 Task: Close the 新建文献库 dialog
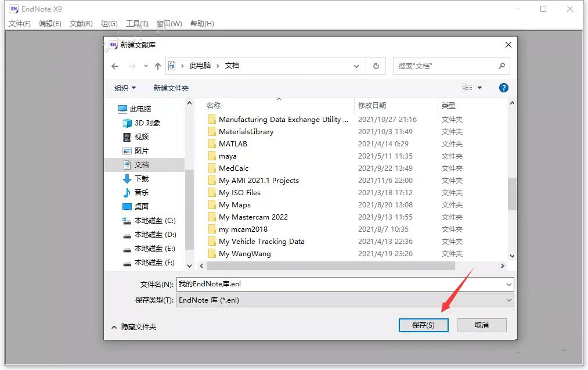(x=508, y=45)
